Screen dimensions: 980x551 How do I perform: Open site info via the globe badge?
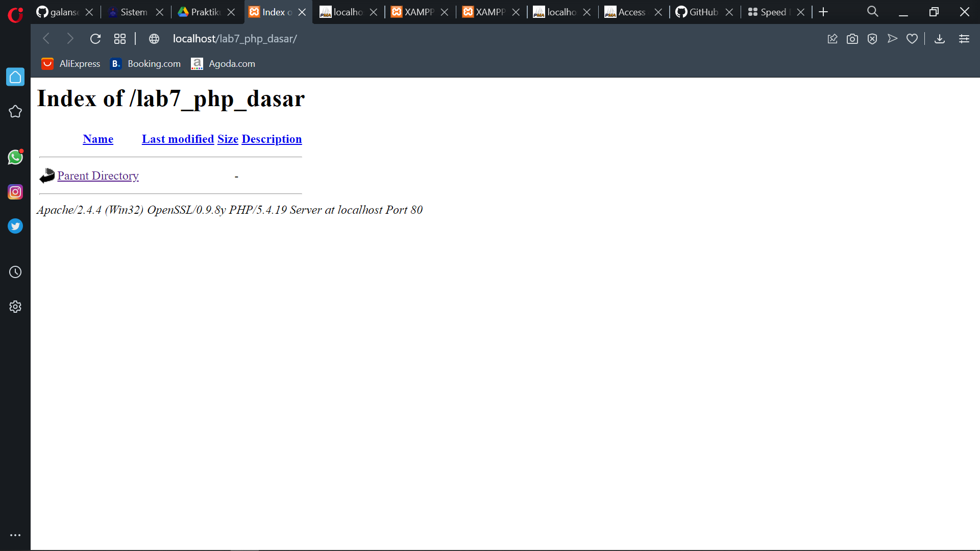tap(154, 38)
